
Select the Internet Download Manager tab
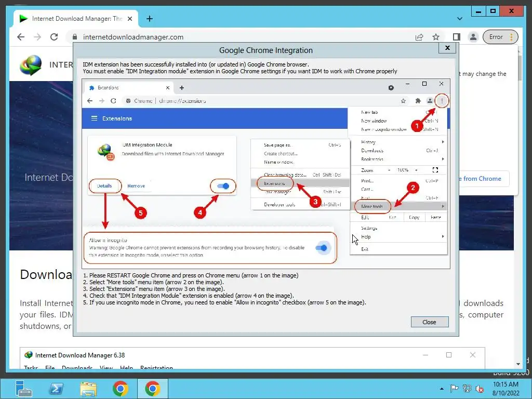point(77,19)
